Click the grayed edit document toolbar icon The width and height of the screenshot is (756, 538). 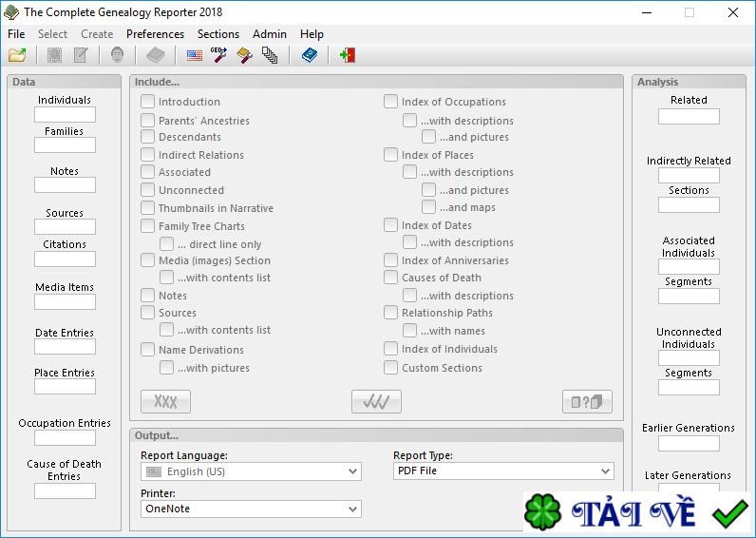click(x=81, y=55)
